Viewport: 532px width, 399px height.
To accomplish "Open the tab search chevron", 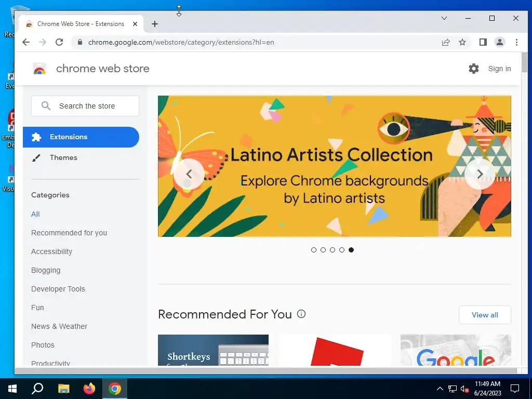I will [444, 18].
